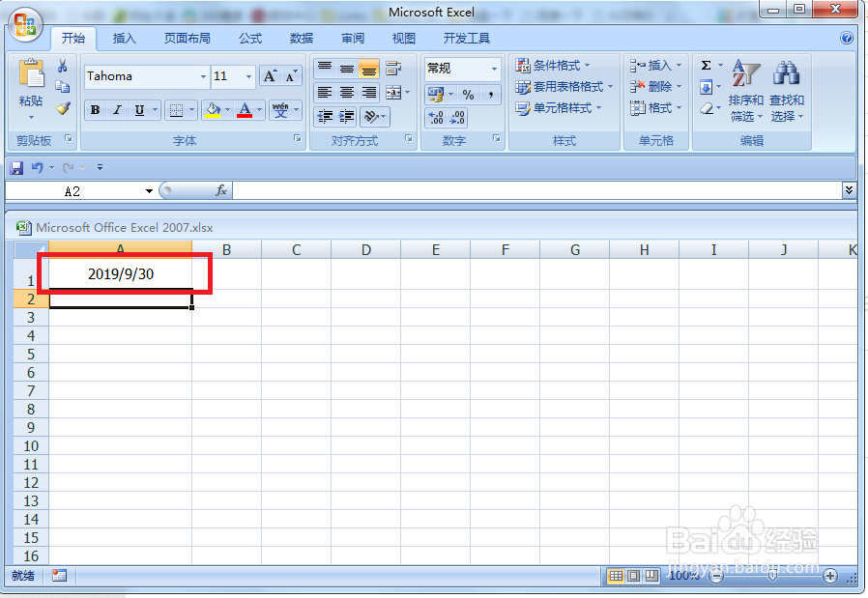Open Name Box dropdown arrow
868x598 pixels.
pyautogui.click(x=149, y=191)
